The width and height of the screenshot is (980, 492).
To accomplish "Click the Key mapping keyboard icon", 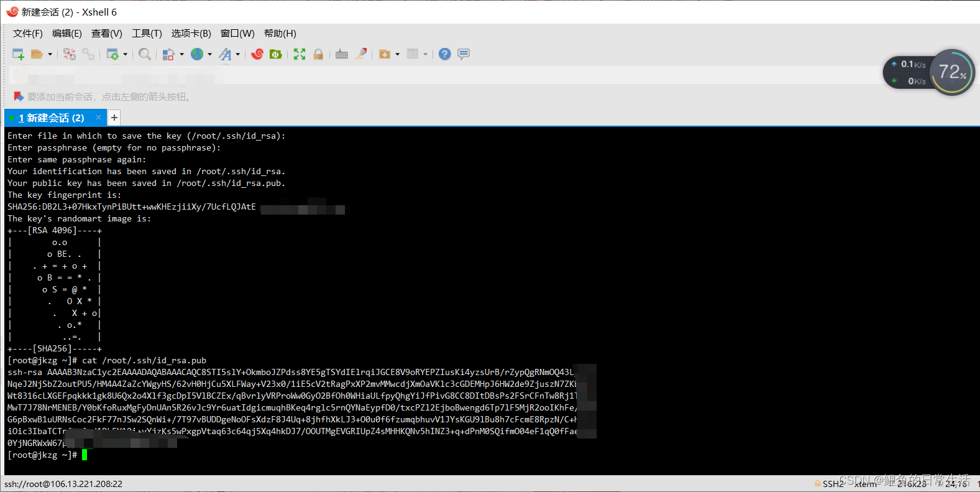I will [x=342, y=54].
